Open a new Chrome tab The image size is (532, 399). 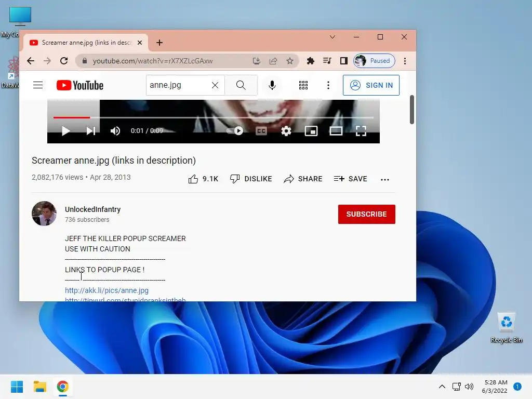coord(159,43)
